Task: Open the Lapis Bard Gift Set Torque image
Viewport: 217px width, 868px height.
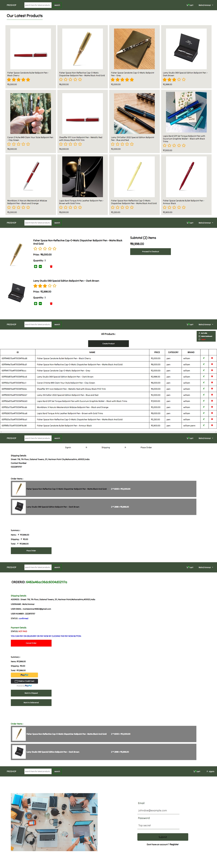Action: (186, 112)
